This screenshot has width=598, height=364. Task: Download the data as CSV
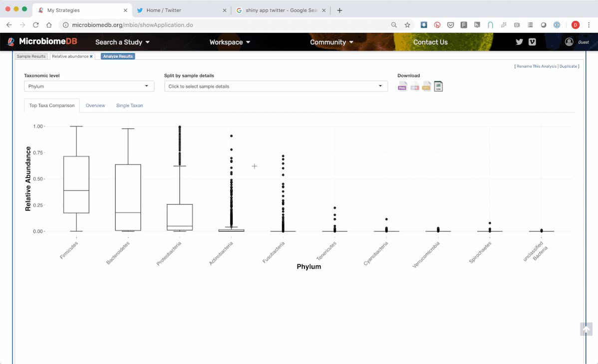pos(438,87)
